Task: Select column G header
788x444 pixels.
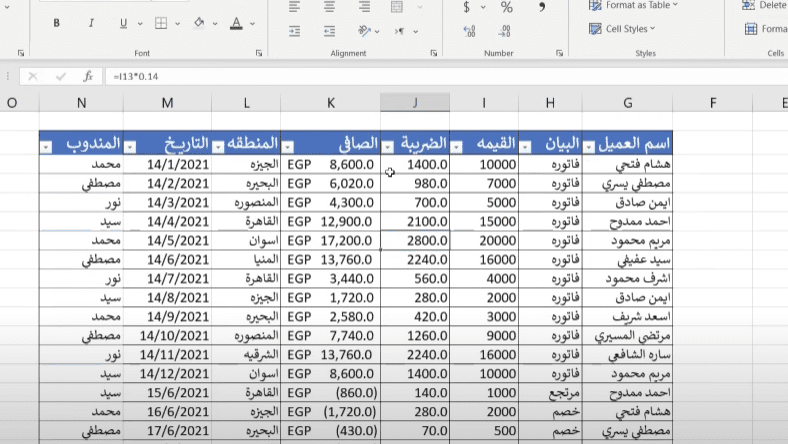Action: tap(628, 103)
